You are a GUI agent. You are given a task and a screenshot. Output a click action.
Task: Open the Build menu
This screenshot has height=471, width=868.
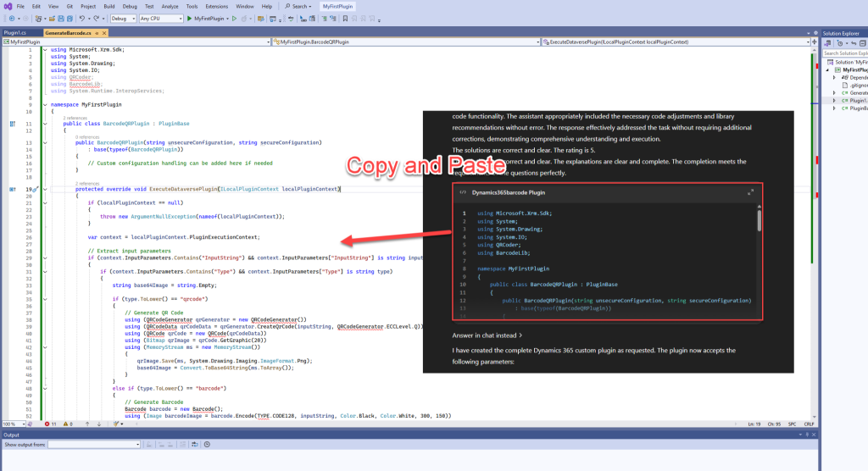[109, 6]
